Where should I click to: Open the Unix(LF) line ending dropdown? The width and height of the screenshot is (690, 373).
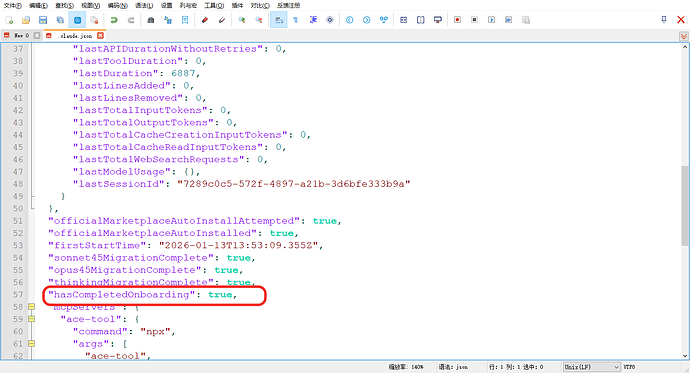tap(592, 367)
